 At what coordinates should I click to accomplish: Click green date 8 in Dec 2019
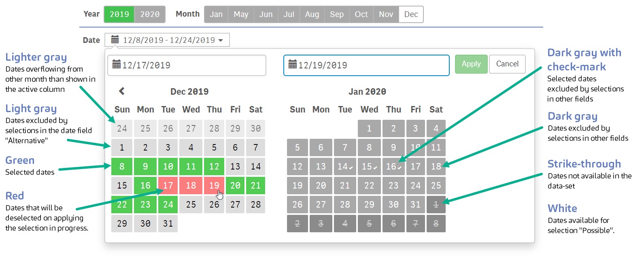pyautogui.click(x=122, y=166)
